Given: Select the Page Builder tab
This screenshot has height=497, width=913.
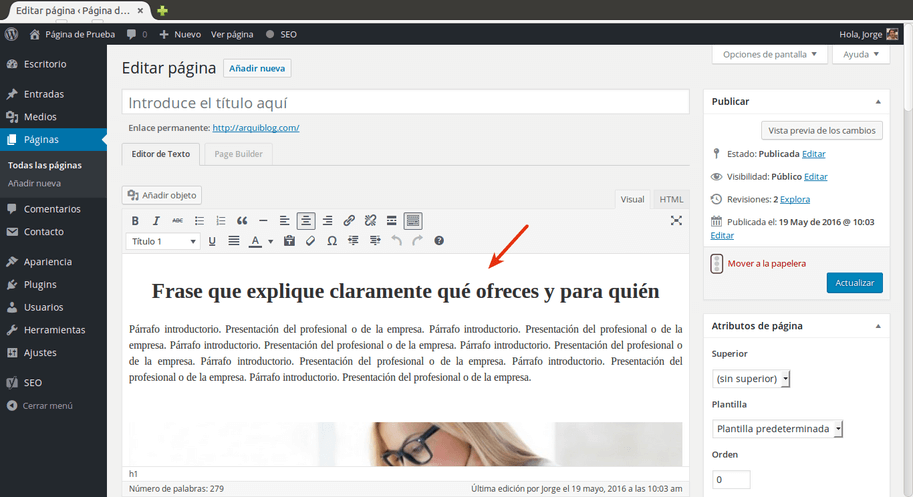Looking at the screenshot, I should [238, 154].
